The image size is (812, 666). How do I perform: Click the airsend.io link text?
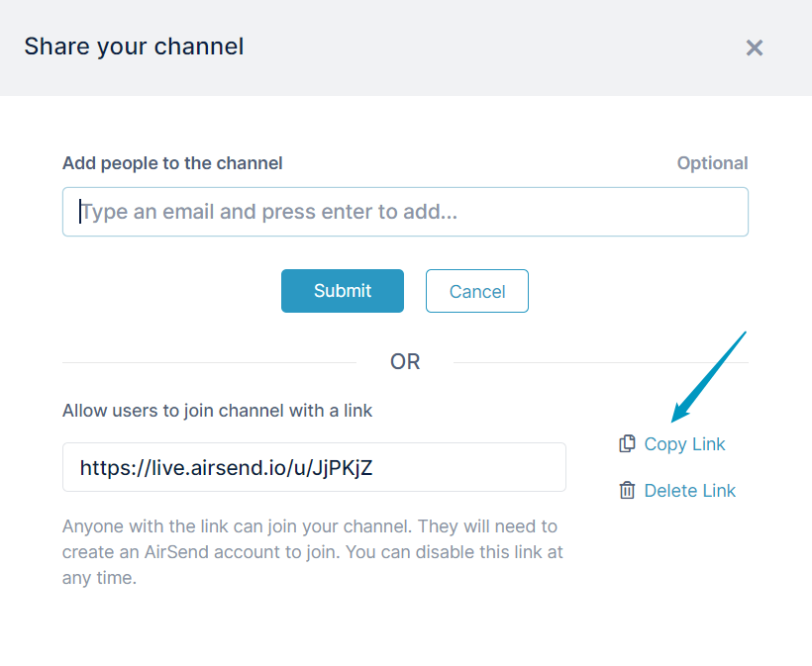[x=226, y=468]
